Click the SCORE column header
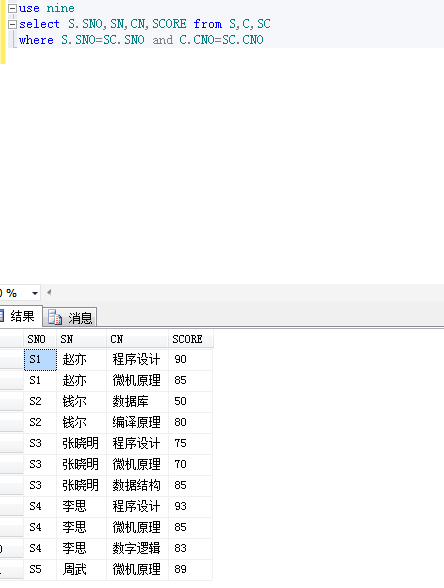 [x=191, y=339]
